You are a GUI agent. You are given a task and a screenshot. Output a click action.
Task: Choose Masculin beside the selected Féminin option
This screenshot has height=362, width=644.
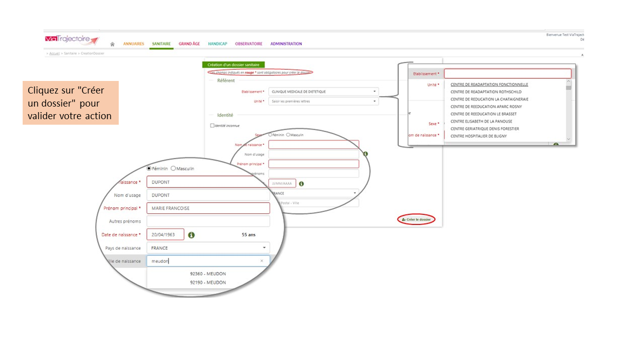pyautogui.click(x=174, y=168)
